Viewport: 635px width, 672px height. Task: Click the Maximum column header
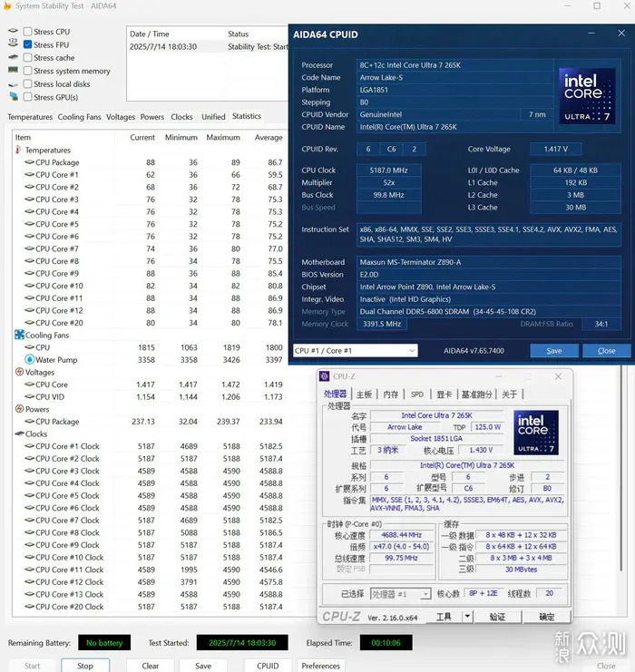[223, 137]
